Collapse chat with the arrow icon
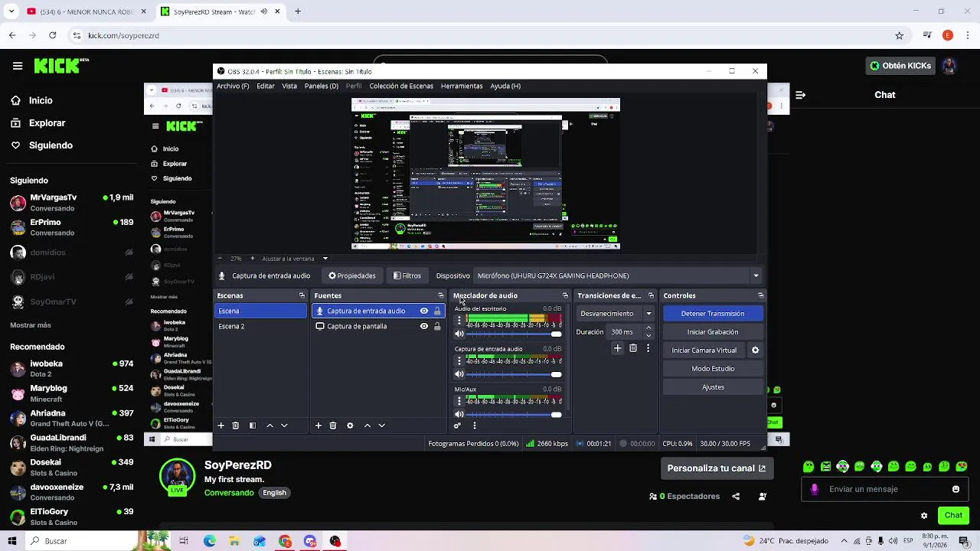This screenshot has height=551, width=980. (x=800, y=95)
